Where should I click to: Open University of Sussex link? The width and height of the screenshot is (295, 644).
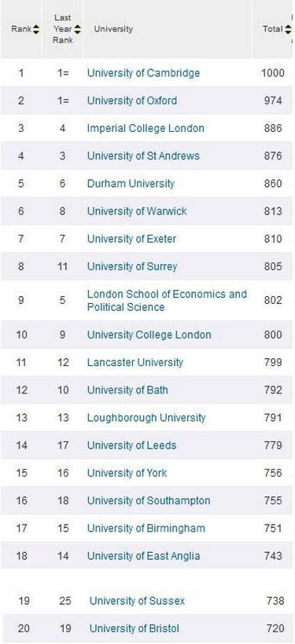click(x=137, y=601)
